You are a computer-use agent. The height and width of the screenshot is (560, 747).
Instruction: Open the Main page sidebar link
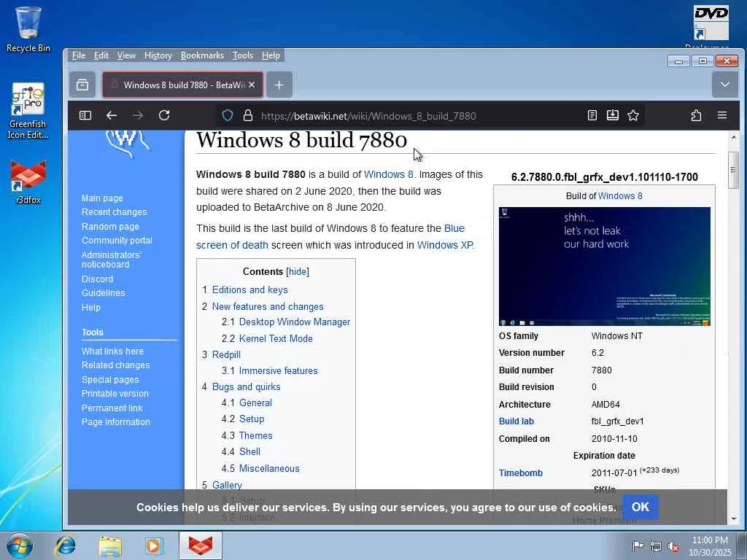coord(102,198)
